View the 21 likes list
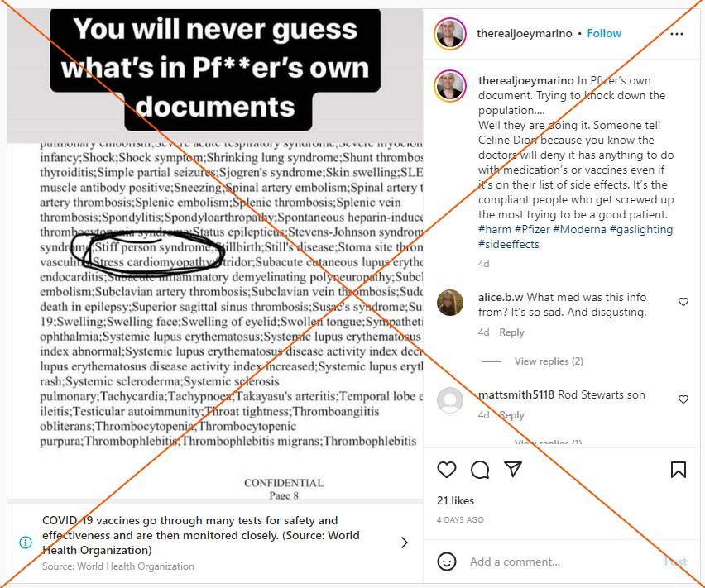This screenshot has width=705, height=588. [455, 500]
